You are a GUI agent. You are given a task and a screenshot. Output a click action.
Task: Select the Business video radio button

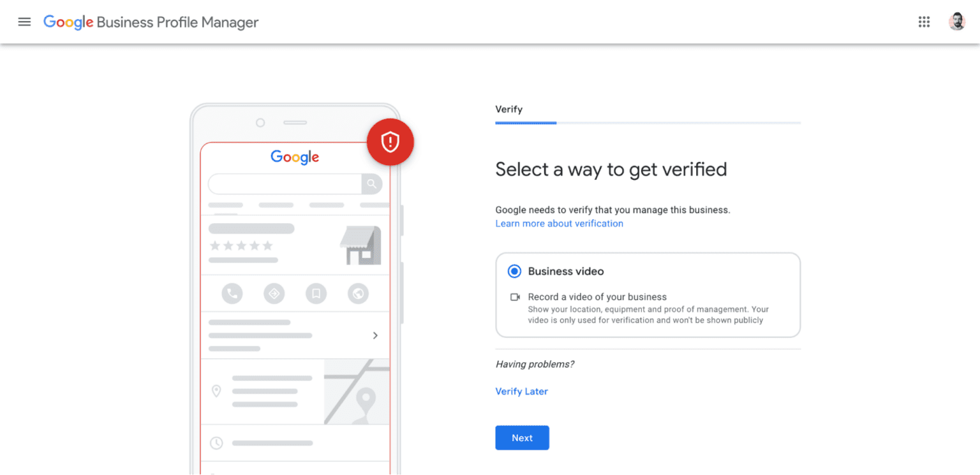click(514, 272)
